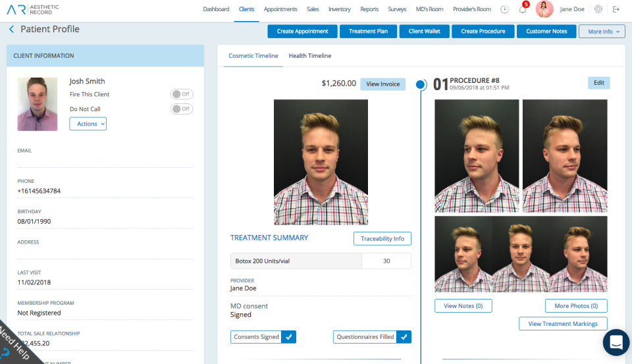Click the logout icon
The height and width of the screenshot is (364, 632).
(x=616, y=9)
